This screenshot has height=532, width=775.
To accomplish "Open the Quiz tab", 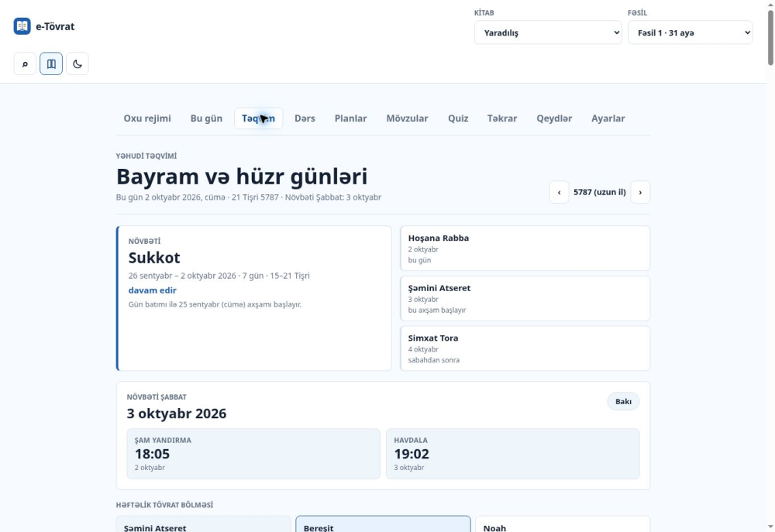I will 458,118.
